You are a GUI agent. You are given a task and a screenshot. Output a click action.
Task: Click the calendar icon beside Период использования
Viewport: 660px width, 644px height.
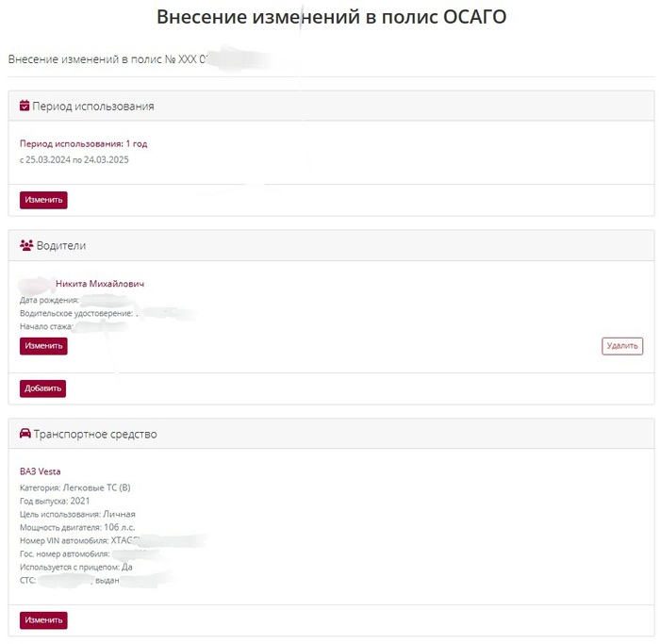pyautogui.click(x=25, y=107)
